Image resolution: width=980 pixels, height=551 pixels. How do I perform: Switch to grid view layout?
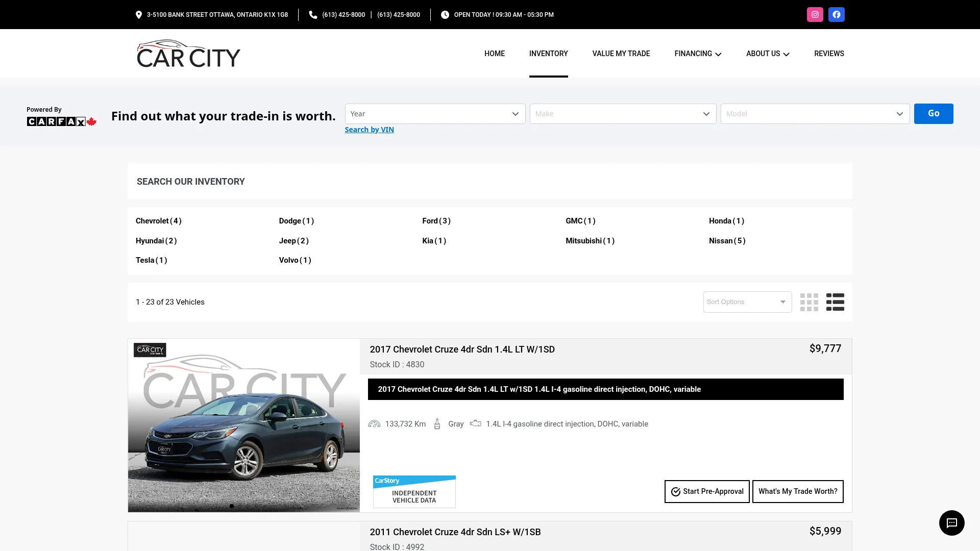tap(809, 302)
